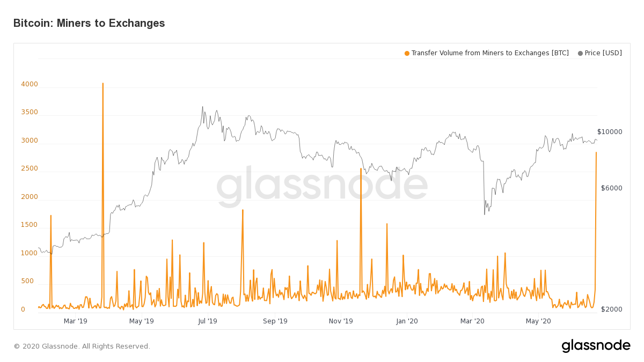Image resolution: width=644 pixels, height=362 pixels.
Task: Pick the Jan '20 axis label
Action: click(x=407, y=321)
